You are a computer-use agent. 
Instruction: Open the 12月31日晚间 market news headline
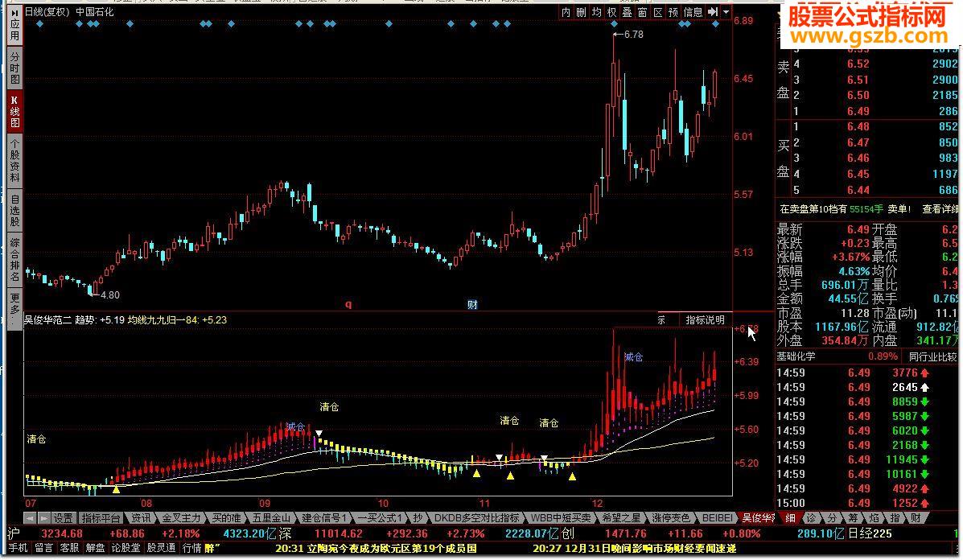[635, 549]
